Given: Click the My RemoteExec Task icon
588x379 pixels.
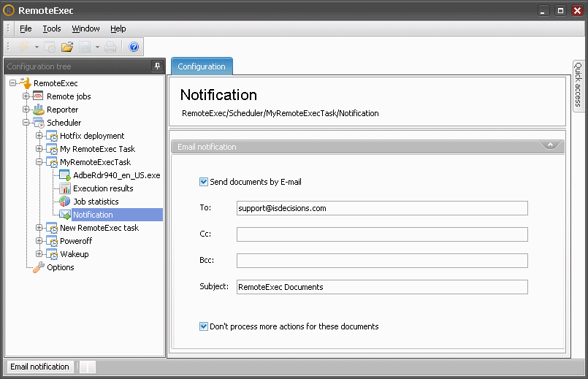Looking at the screenshot, I should click(52, 149).
